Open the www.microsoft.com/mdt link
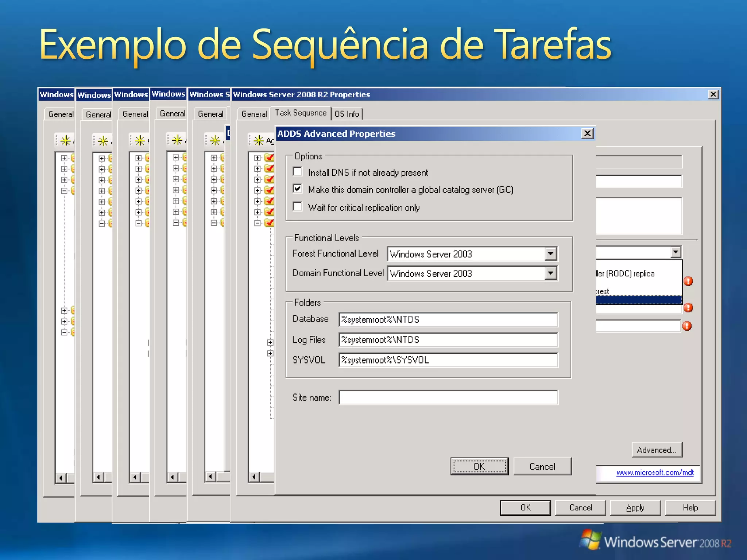 pos(655,472)
